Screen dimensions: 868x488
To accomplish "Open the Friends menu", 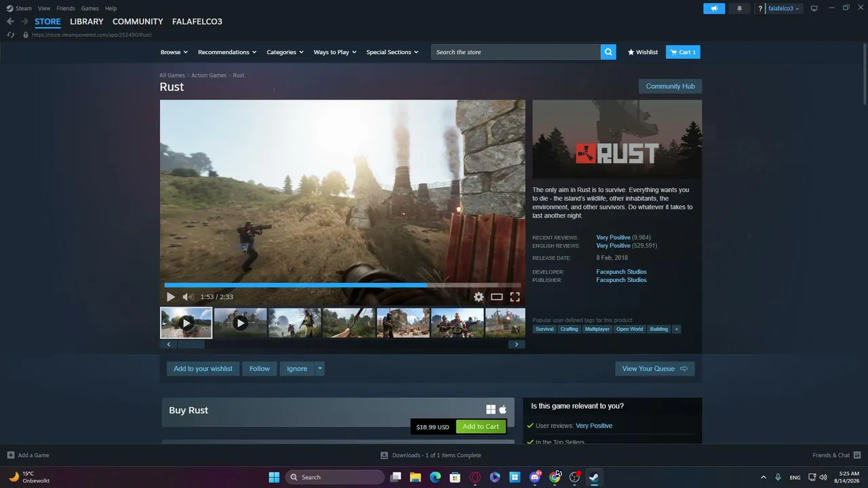I will (x=66, y=8).
